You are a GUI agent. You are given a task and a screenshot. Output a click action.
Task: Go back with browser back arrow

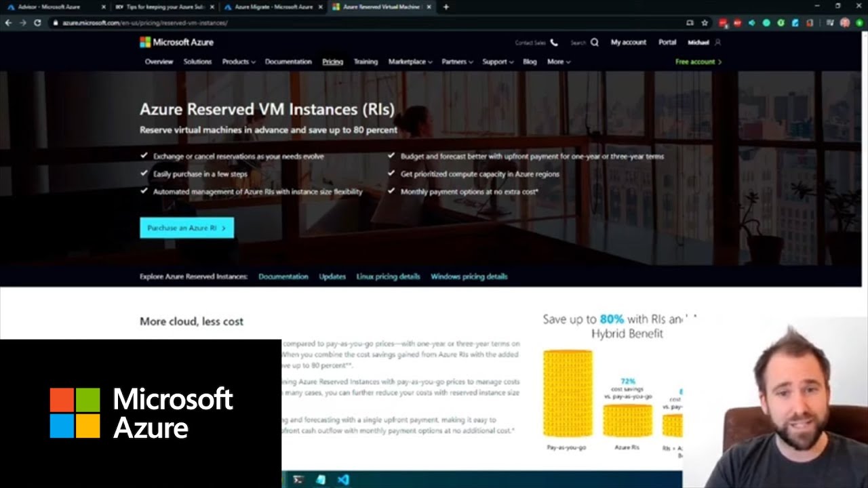(x=8, y=22)
